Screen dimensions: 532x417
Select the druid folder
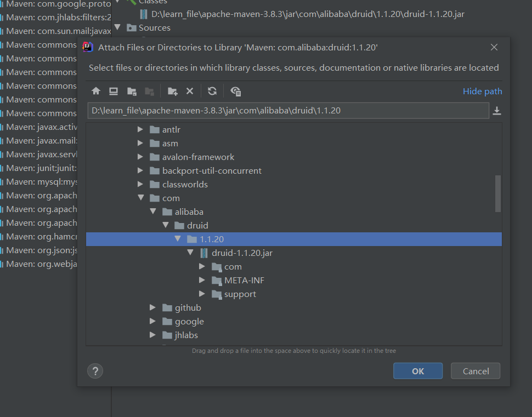click(197, 225)
